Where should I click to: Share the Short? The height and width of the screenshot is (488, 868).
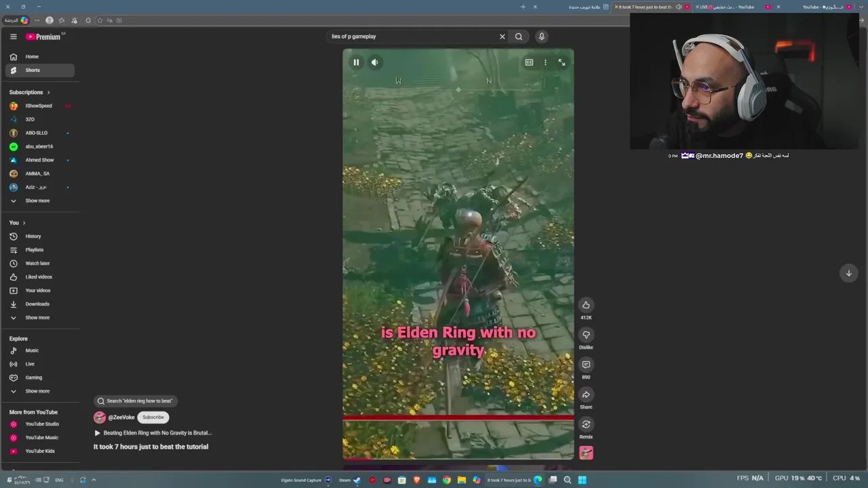click(x=586, y=394)
